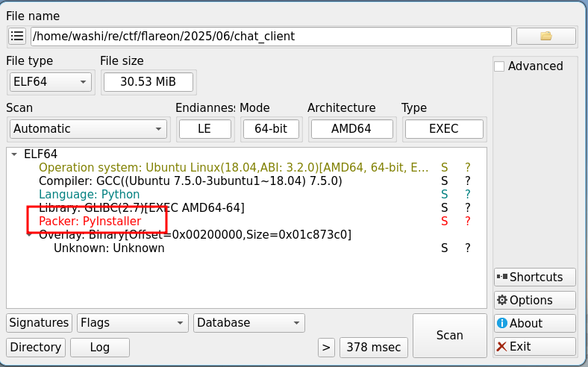Click the file name path field
The height and width of the screenshot is (367, 588).
point(270,36)
